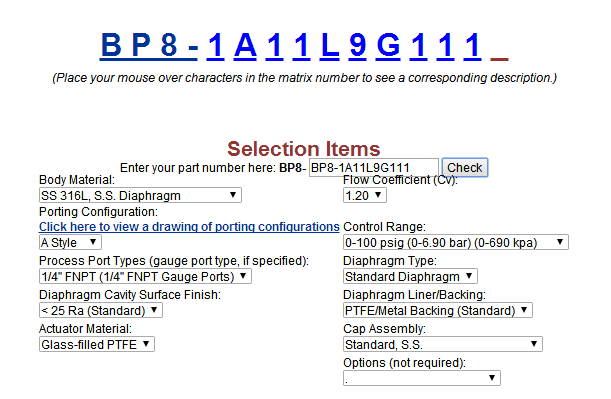Viewport: 611px width, 399px height.
Task: Click letter L in the matrix number
Action: (329, 46)
